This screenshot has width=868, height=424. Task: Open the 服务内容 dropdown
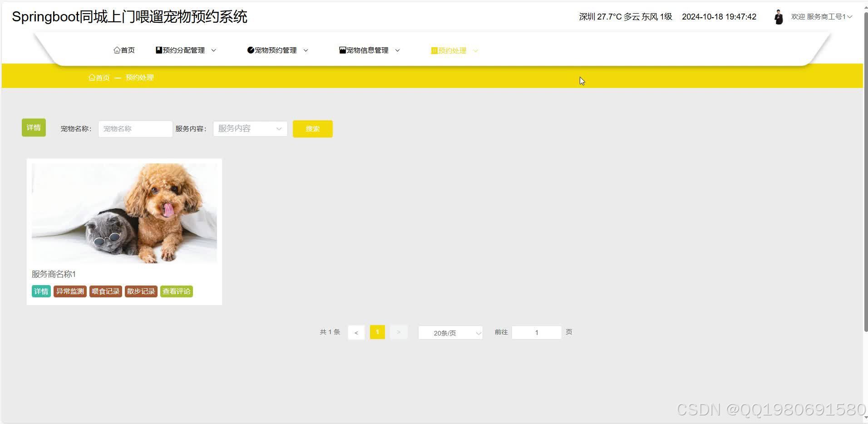coord(250,128)
